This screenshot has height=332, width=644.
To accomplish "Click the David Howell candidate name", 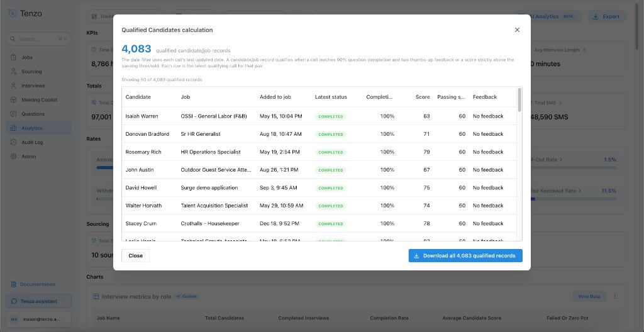I will pyautogui.click(x=141, y=188).
